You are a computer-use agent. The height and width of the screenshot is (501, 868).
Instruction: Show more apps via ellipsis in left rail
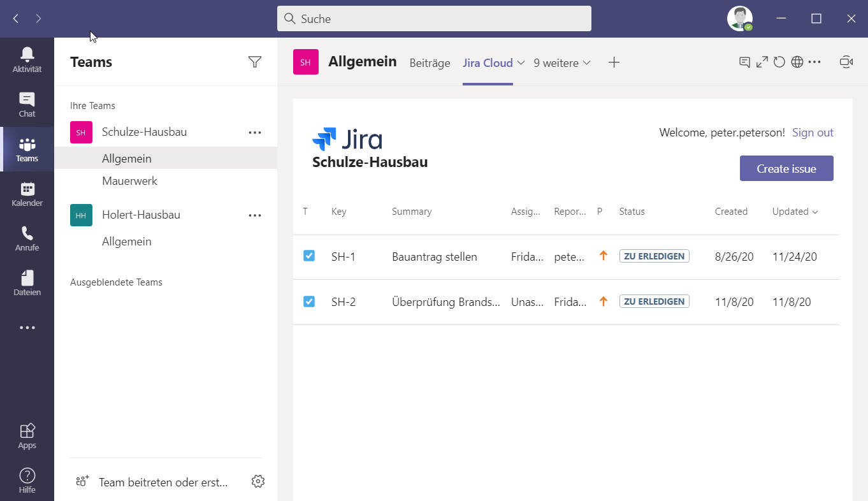[x=27, y=328]
